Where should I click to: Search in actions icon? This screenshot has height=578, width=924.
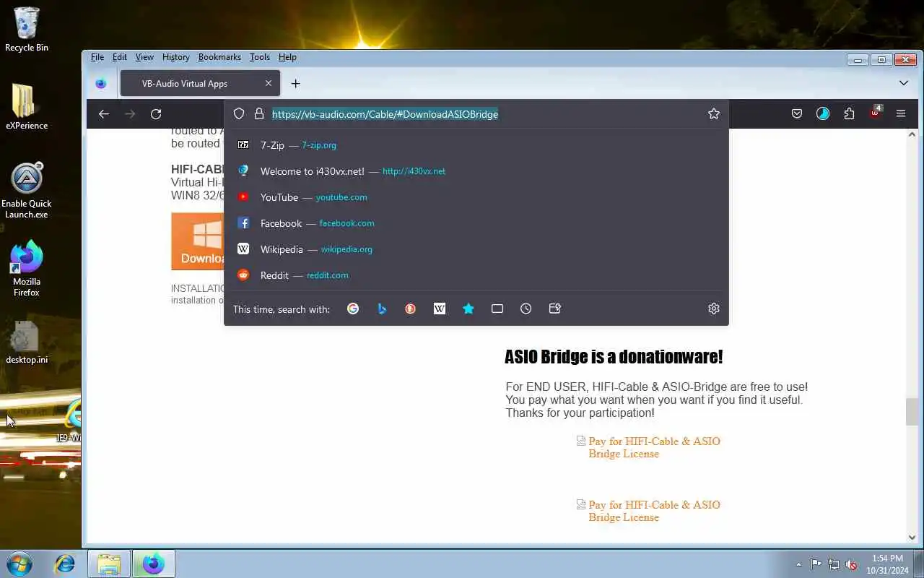555,309
